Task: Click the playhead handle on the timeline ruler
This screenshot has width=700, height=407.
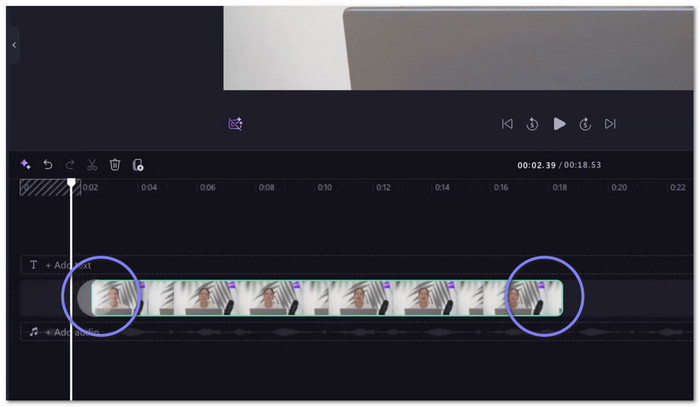Action: tap(71, 182)
